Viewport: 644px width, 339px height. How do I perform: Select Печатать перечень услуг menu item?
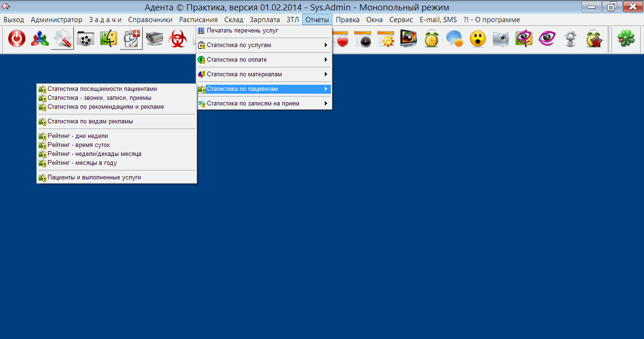(x=242, y=31)
